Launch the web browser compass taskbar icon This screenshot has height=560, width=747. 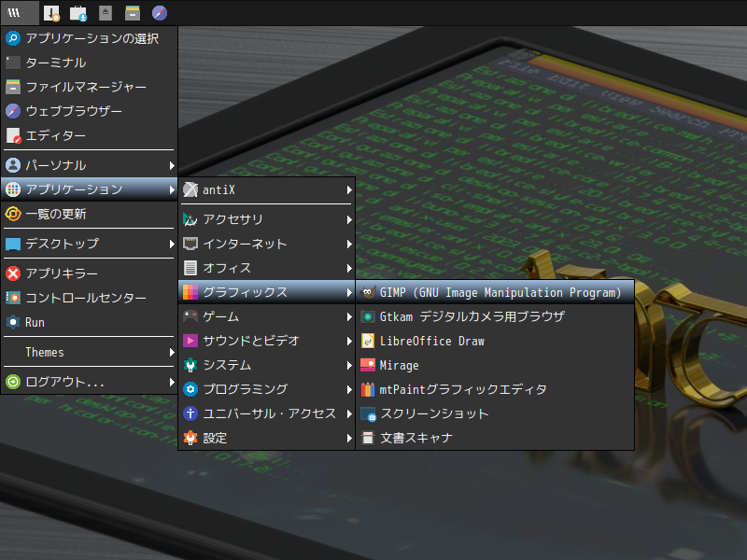160,13
